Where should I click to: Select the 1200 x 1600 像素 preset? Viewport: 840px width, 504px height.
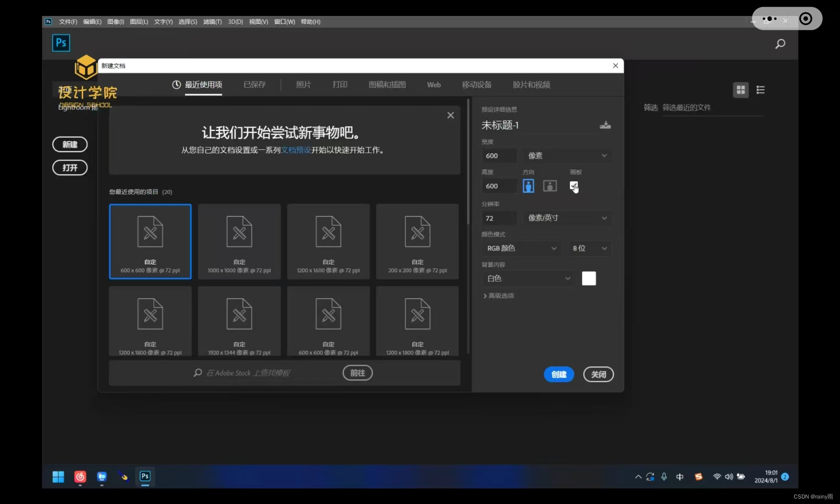(328, 241)
